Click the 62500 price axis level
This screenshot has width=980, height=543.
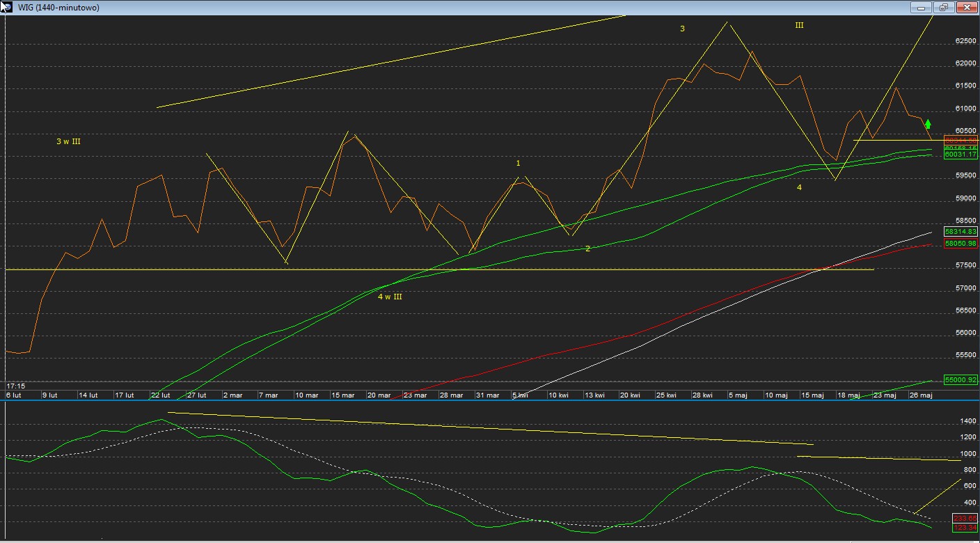pos(965,41)
